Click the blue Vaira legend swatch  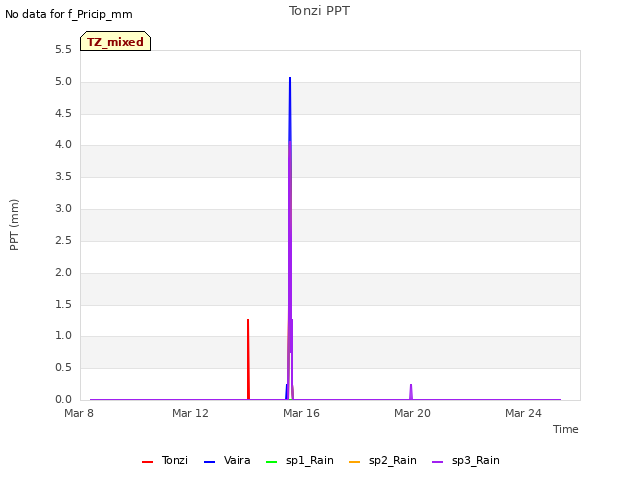pos(209,462)
